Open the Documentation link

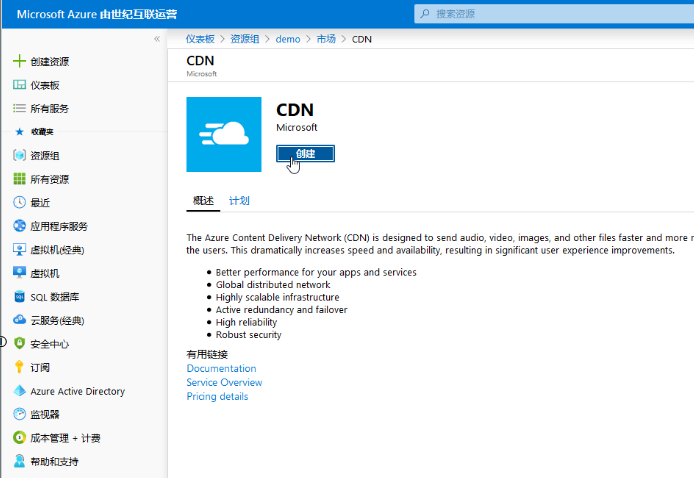click(x=221, y=368)
